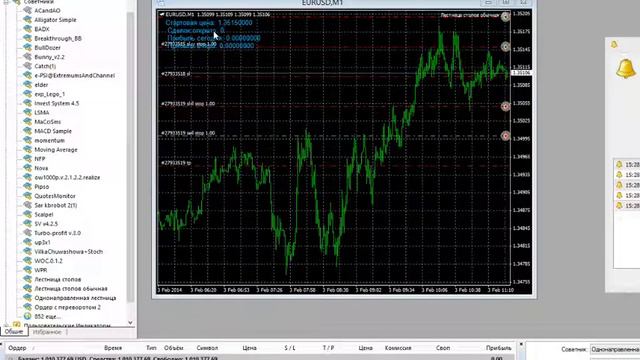Select ow1000p.v.2.1.2.2.realize in the tree
The height and width of the screenshot is (360, 640).
click(x=67, y=177)
